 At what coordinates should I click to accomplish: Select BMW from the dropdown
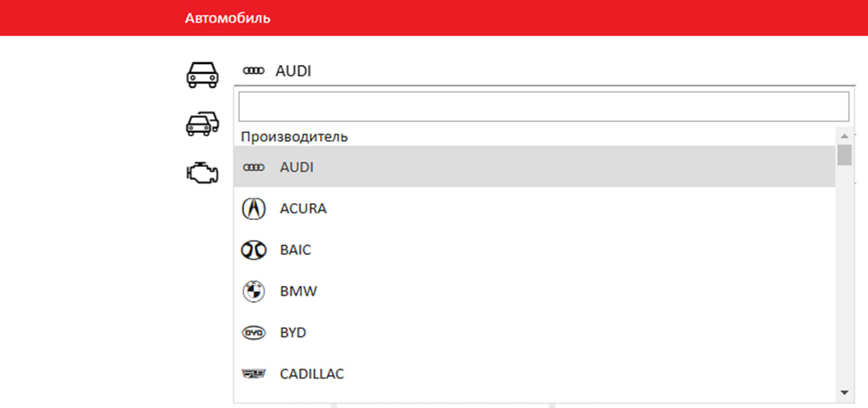point(534,291)
